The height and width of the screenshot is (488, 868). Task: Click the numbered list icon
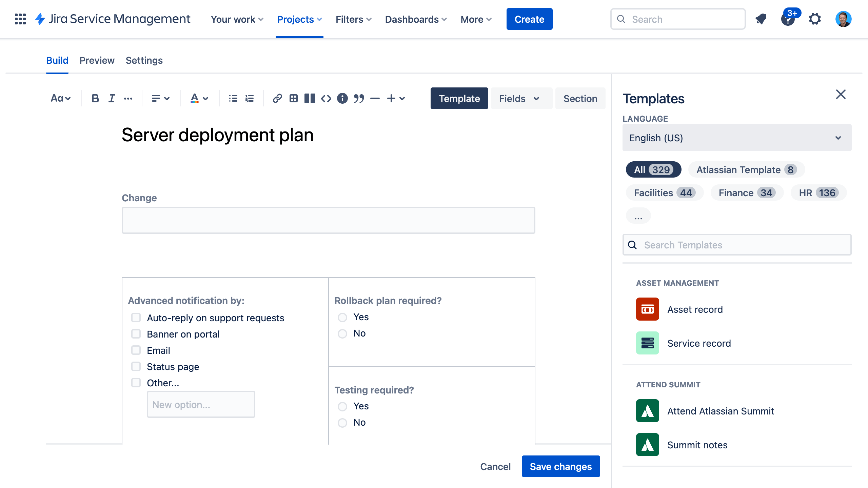tap(250, 98)
